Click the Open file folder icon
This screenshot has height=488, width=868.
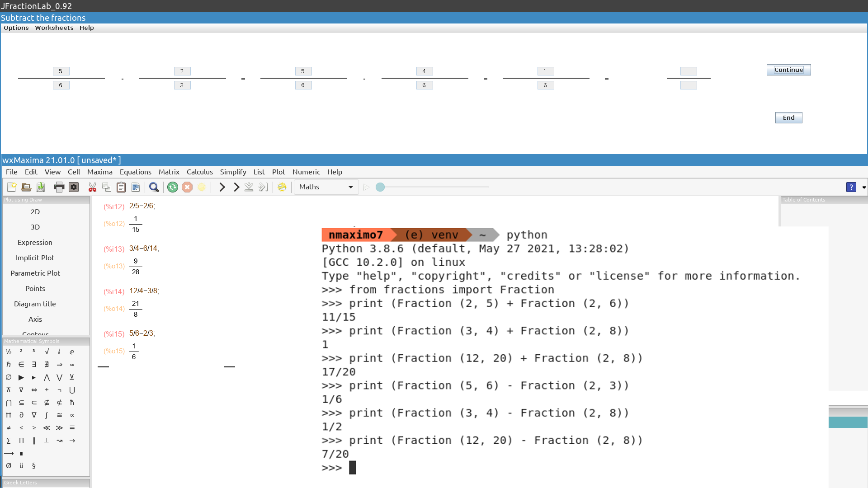26,187
